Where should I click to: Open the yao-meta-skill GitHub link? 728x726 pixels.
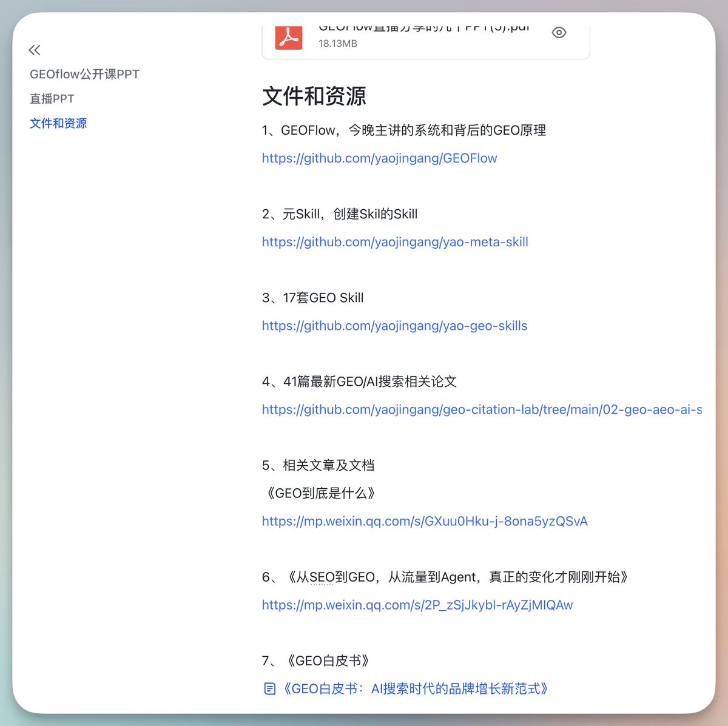(395, 242)
